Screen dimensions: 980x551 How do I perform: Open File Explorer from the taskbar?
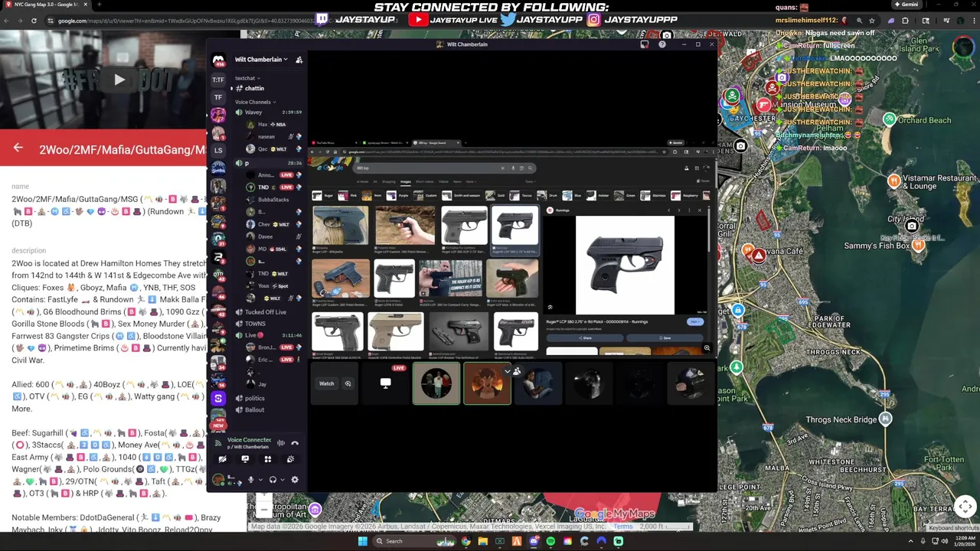pos(482,541)
